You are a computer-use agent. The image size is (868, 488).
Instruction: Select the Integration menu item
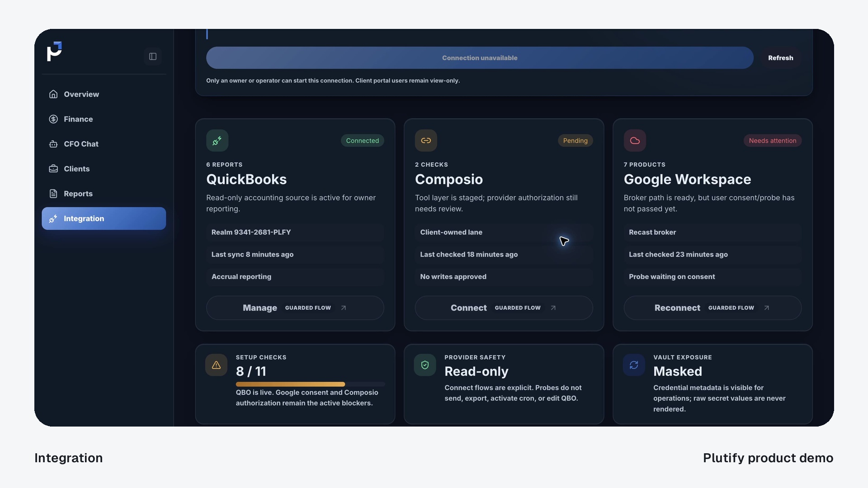pyautogui.click(x=104, y=218)
